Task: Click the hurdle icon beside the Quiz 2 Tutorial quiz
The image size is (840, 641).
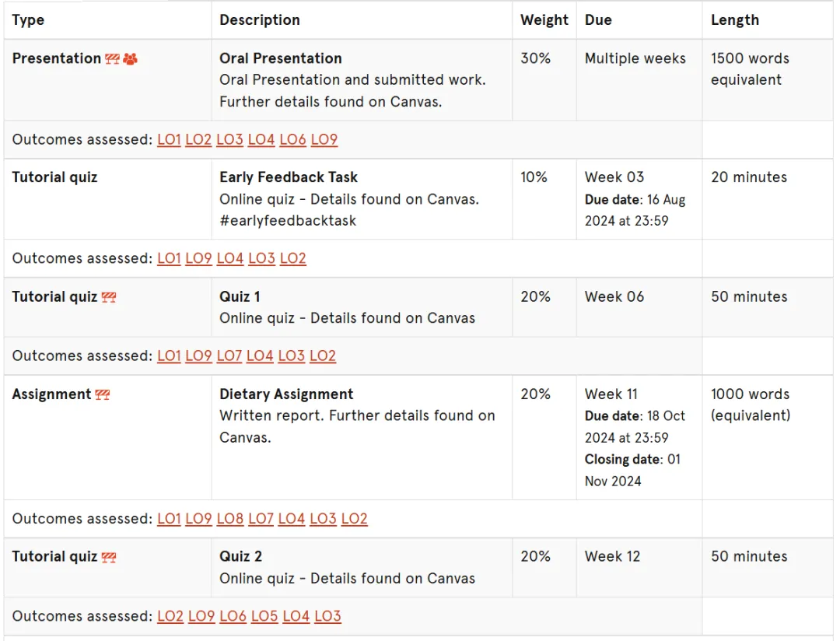Action: [109, 558]
